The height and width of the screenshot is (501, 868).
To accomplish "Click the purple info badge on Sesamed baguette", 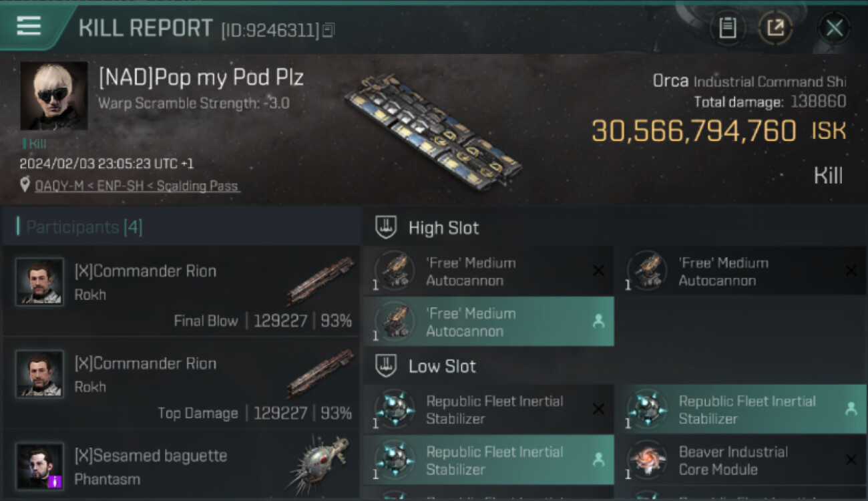I will click(x=55, y=480).
